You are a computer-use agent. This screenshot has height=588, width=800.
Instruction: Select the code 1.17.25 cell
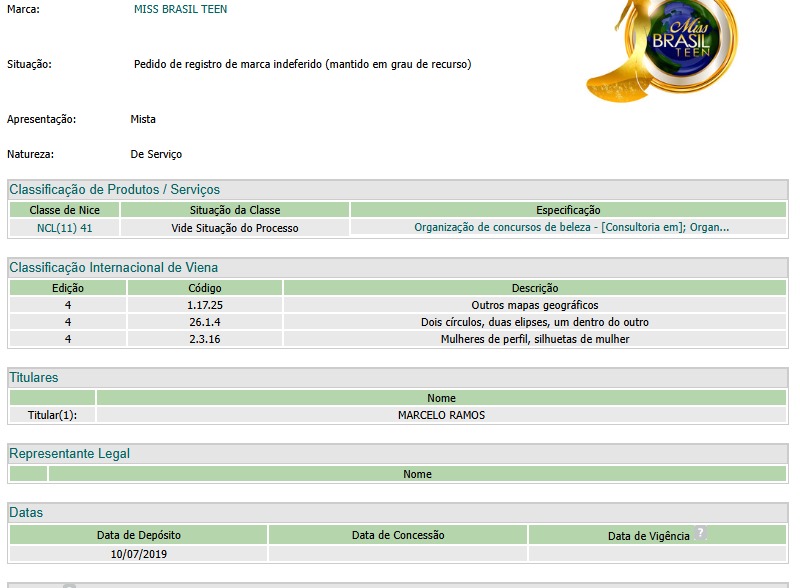click(205, 305)
